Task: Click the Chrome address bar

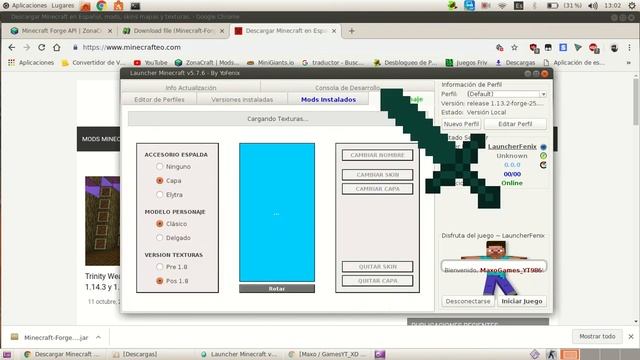Action: click(x=282, y=47)
